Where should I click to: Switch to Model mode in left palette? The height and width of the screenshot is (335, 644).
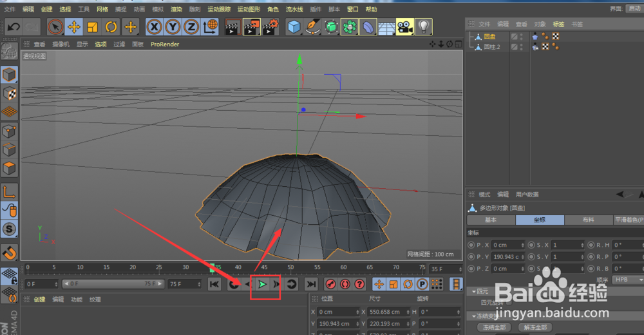click(x=10, y=75)
